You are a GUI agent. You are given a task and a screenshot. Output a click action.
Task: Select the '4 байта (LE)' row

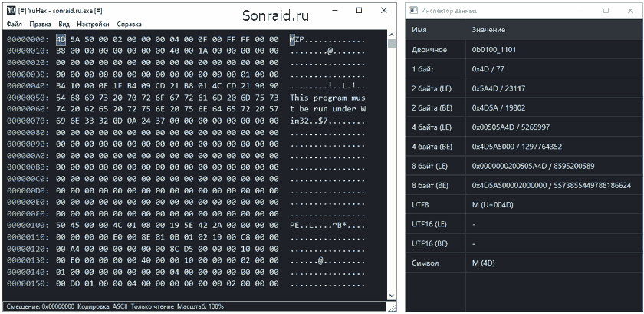524,127
